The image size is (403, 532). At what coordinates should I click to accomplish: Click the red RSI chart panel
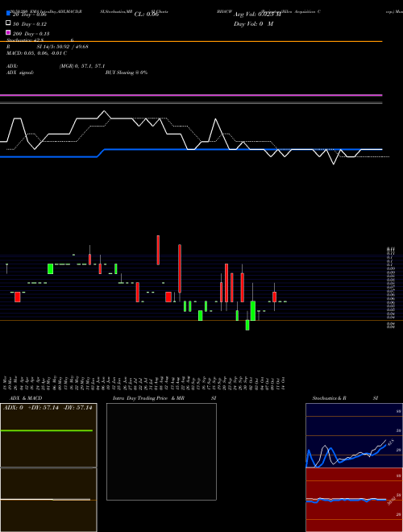point(354,500)
